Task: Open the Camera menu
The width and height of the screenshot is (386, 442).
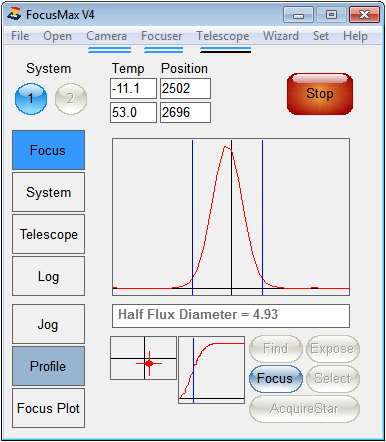Action: click(106, 36)
